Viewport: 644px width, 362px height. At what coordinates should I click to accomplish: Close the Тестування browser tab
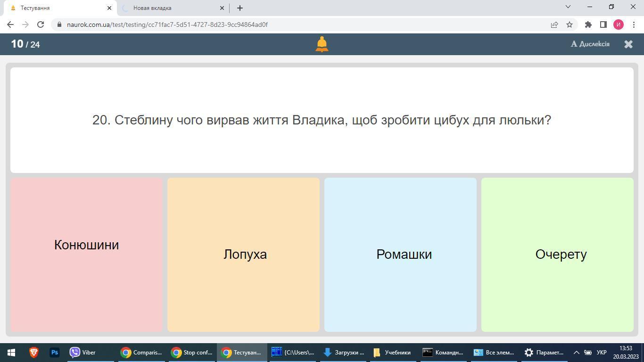pyautogui.click(x=109, y=8)
